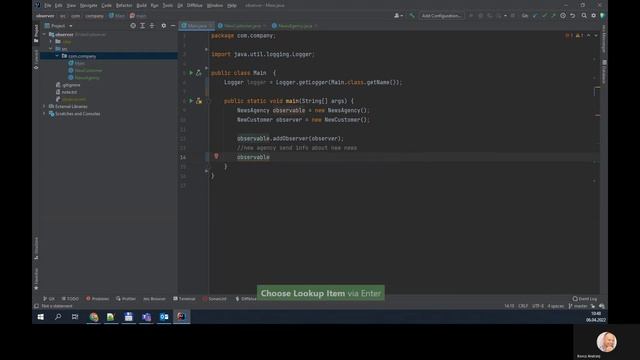Open Git tool window at bottom
The height and width of the screenshot is (360, 640).
[49, 299]
